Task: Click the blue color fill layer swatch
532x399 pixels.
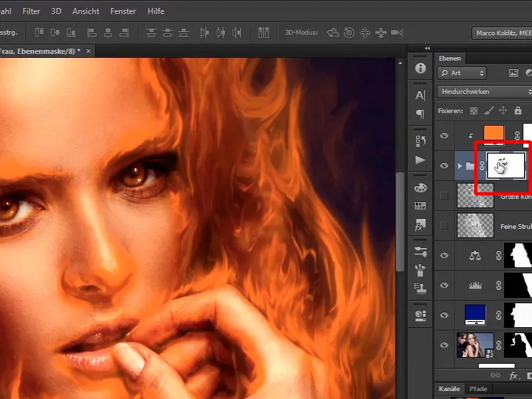Action: [x=475, y=315]
